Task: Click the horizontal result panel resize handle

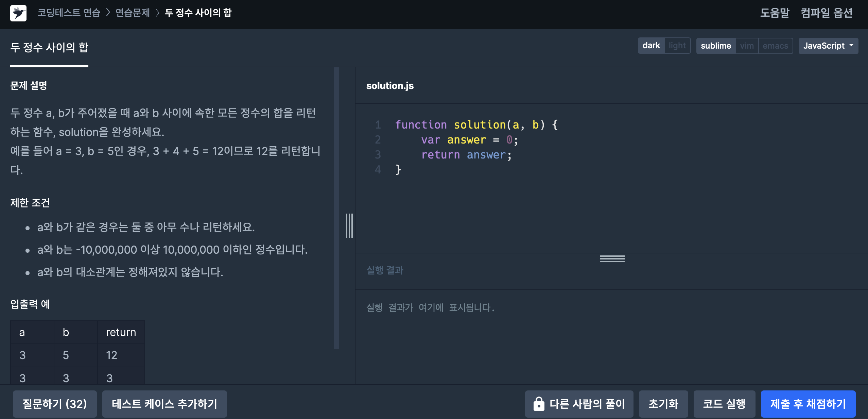Action: (612, 259)
